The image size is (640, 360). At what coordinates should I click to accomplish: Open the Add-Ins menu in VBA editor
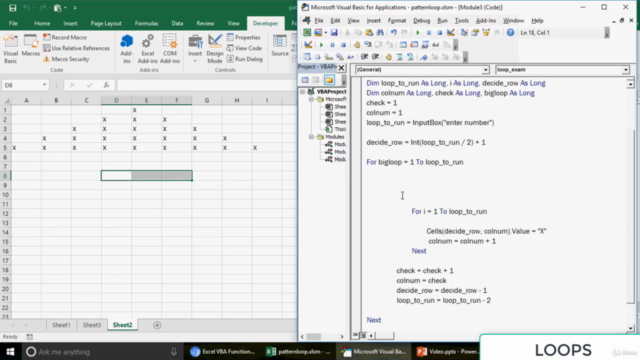tap(486, 20)
